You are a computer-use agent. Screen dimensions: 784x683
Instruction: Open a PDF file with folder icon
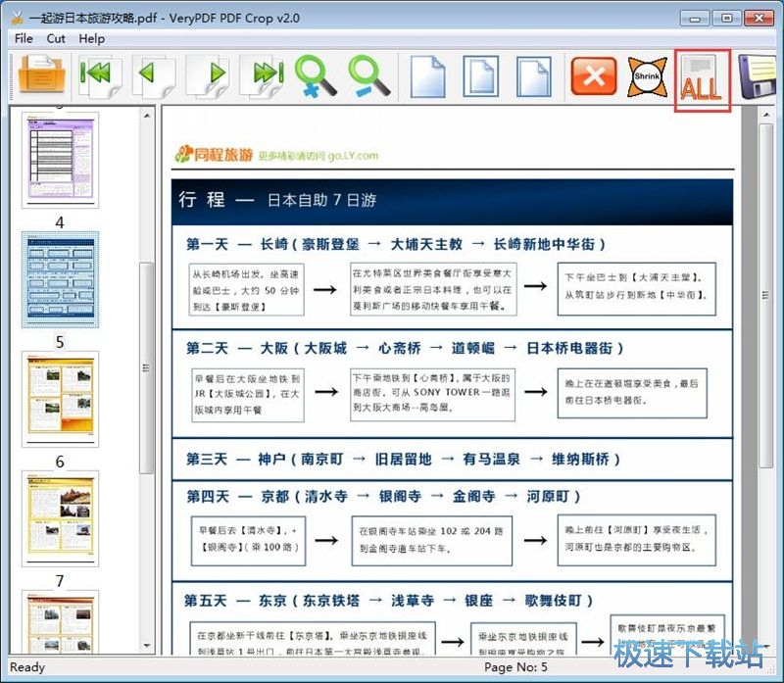(42, 75)
